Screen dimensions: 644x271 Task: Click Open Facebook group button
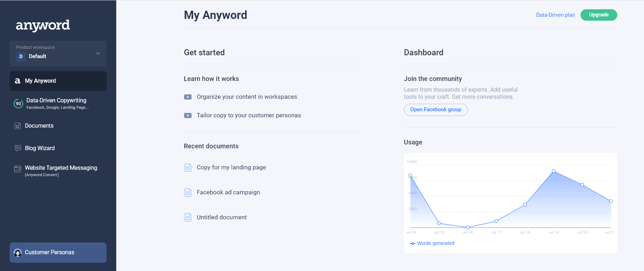coord(435,110)
